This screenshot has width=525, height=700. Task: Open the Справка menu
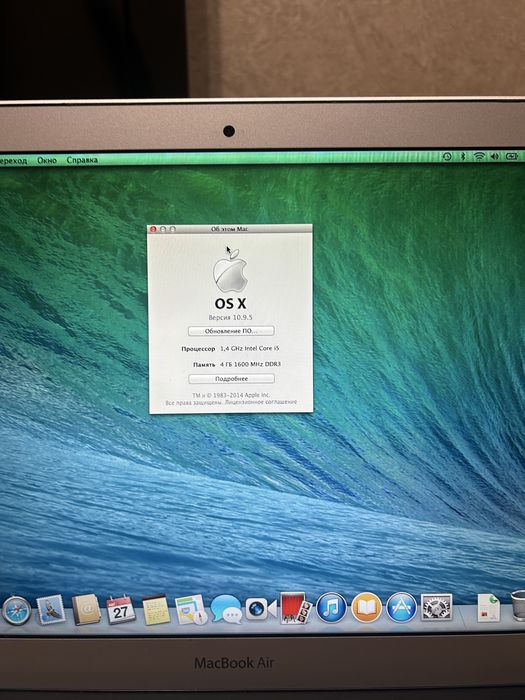[82, 160]
